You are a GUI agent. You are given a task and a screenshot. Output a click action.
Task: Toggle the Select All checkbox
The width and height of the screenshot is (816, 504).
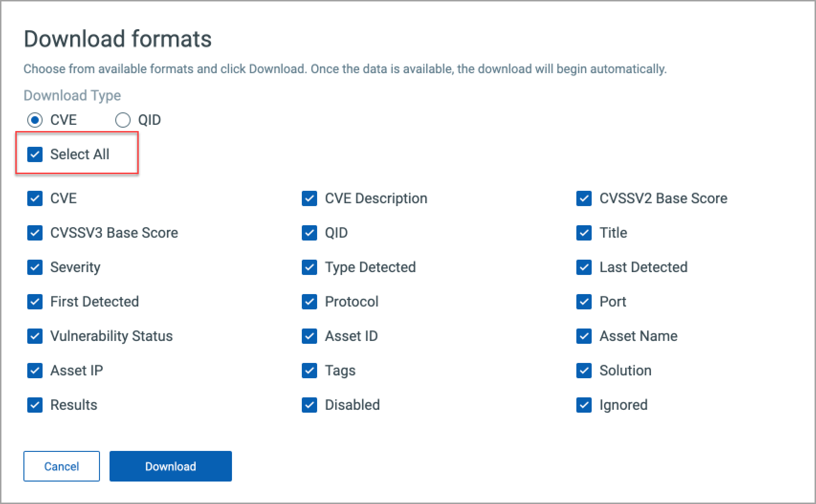click(35, 154)
